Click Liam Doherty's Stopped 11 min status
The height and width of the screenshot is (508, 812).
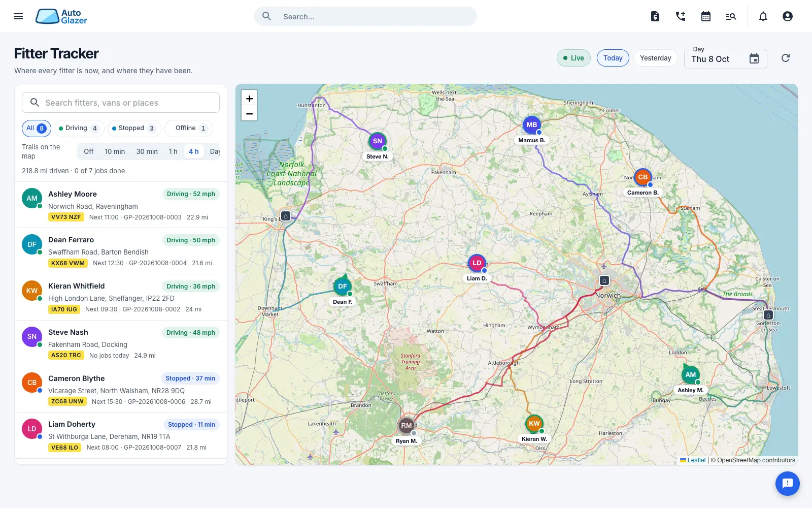[191, 425]
